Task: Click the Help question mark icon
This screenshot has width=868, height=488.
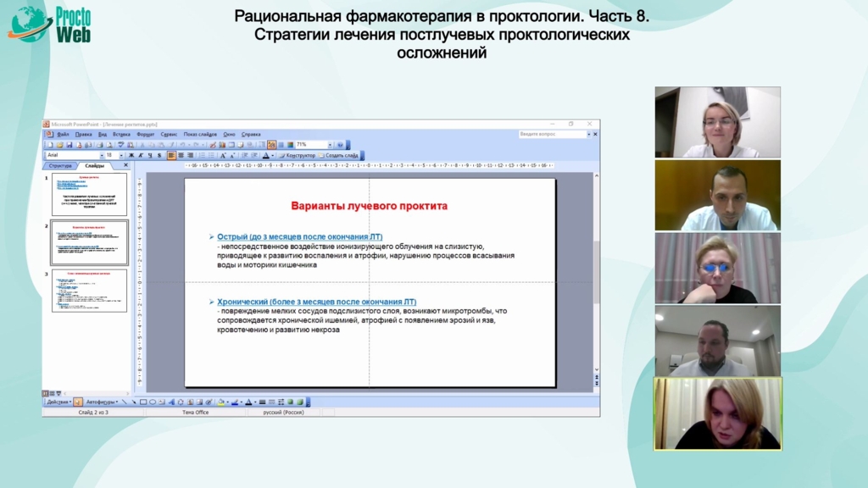Action: (x=340, y=145)
